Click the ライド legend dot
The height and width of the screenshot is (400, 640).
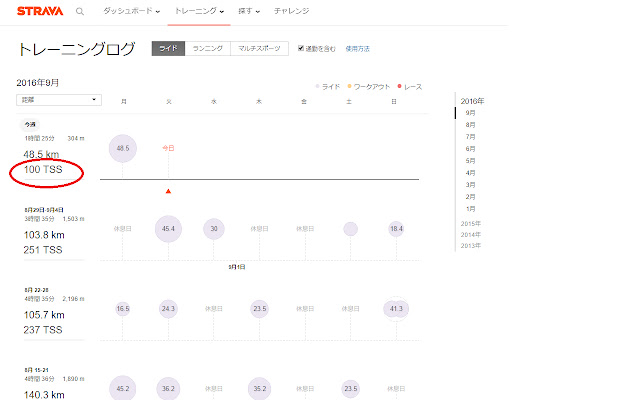[x=317, y=86]
